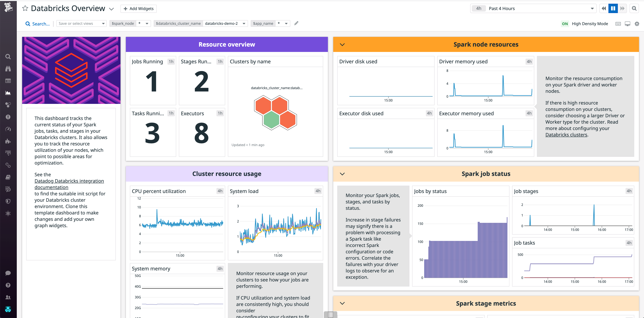644x318 pixels.
Task: Expand the Spark stage metrics section
Action: [x=342, y=303]
